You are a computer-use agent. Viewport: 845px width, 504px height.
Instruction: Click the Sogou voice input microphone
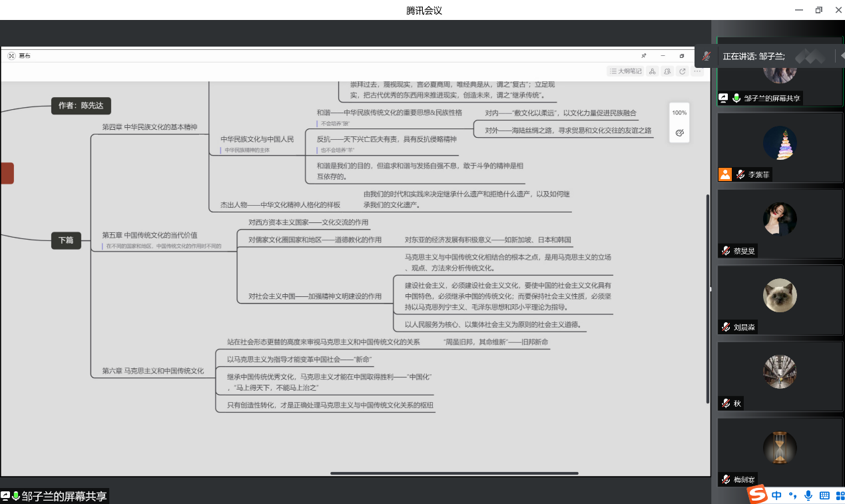[x=808, y=495]
